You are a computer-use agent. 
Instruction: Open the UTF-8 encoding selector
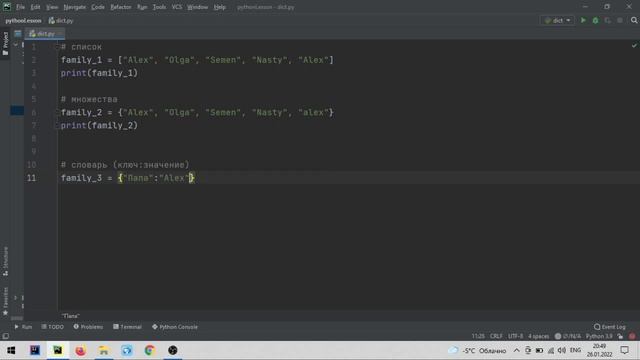pos(516,336)
